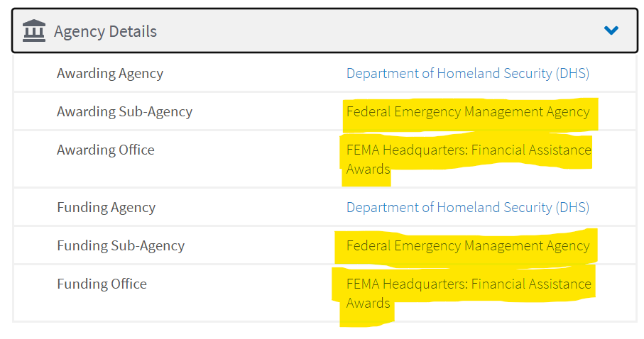Collapse the Agency Details section with the chevron
The height and width of the screenshot is (339, 644).
[x=611, y=30]
